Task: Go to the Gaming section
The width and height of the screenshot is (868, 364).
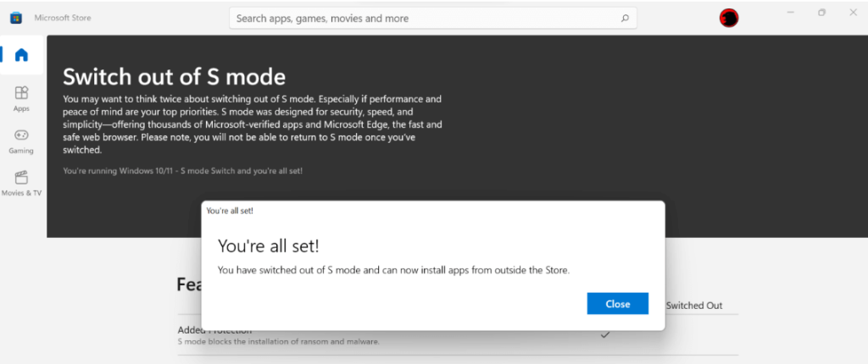Action: coord(21,141)
